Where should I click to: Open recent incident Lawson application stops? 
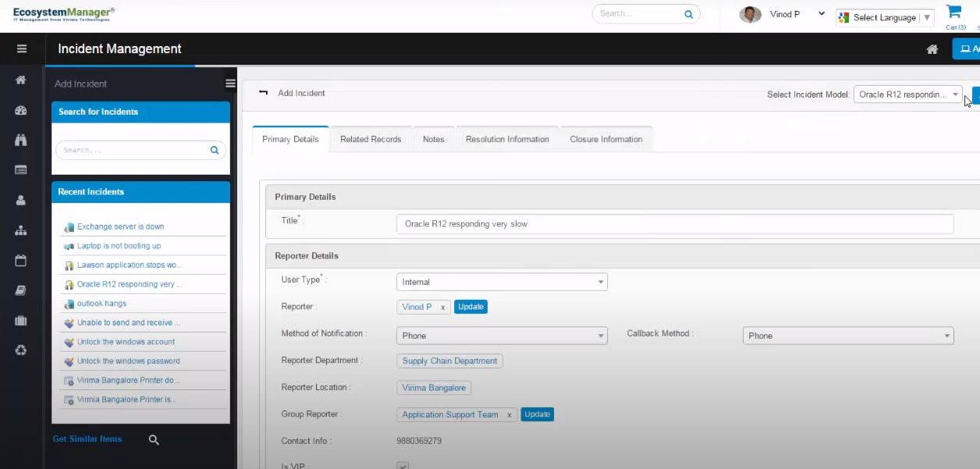tap(130, 265)
